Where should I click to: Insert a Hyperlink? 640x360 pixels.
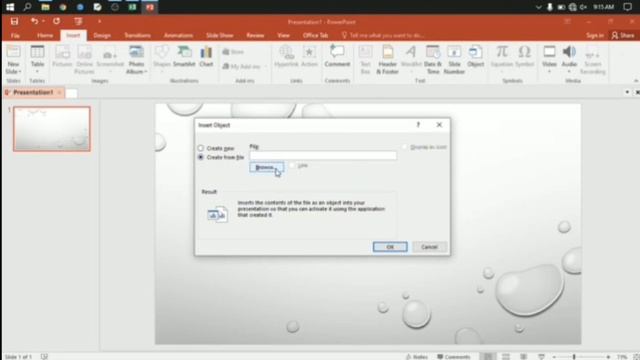(286, 56)
